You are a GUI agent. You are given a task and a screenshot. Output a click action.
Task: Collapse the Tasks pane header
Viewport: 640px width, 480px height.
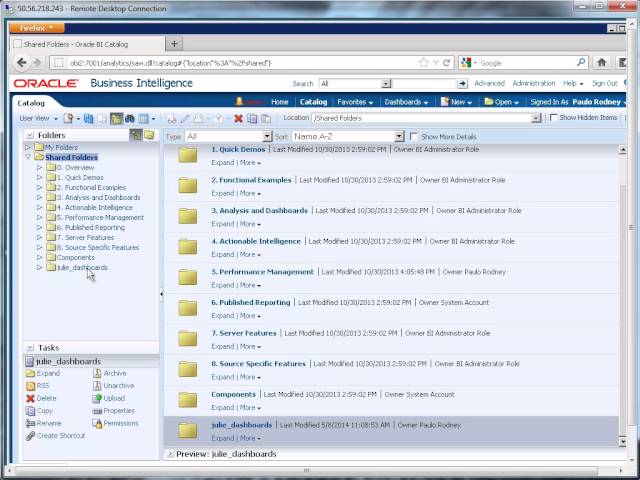[x=30, y=348]
